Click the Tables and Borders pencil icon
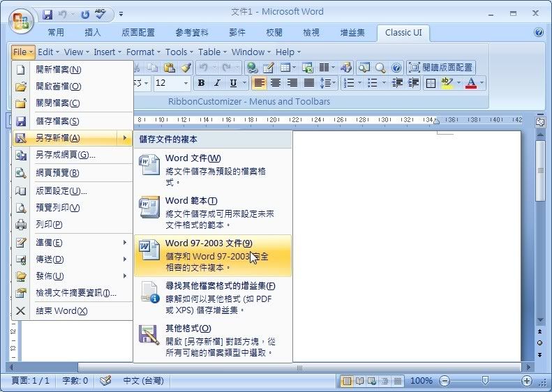Image resolution: width=552 pixels, height=392 pixels. click(268, 67)
